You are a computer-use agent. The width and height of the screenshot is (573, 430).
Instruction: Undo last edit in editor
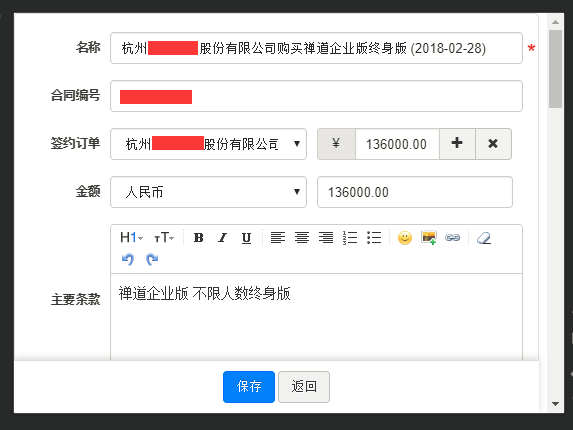(x=128, y=259)
